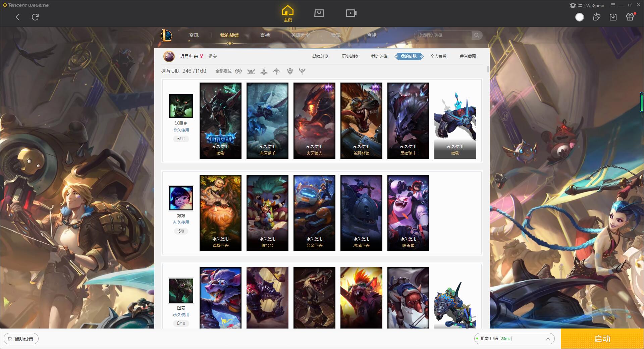Open the store box icon in top bar
Image resolution: width=644 pixels, height=349 pixels.
coord(319,13)
